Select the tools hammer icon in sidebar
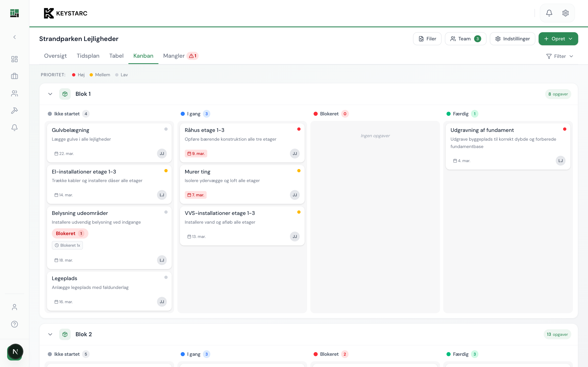The height and width of the screenshot is (367, 588). (14, 111)
